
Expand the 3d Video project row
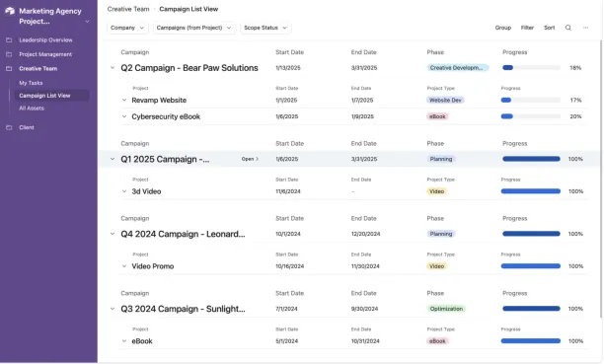[x=124, y=191]
